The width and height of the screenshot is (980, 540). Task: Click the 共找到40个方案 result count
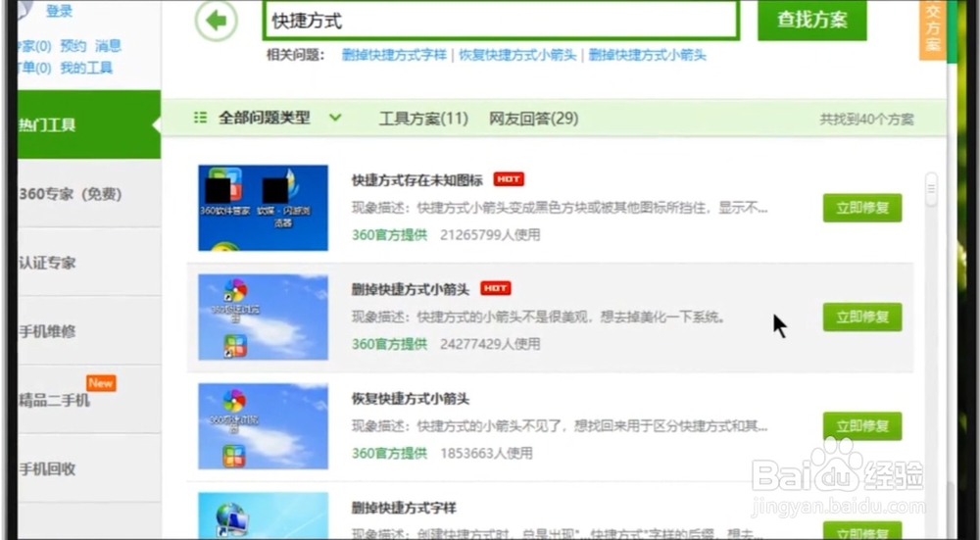(866, 120)
